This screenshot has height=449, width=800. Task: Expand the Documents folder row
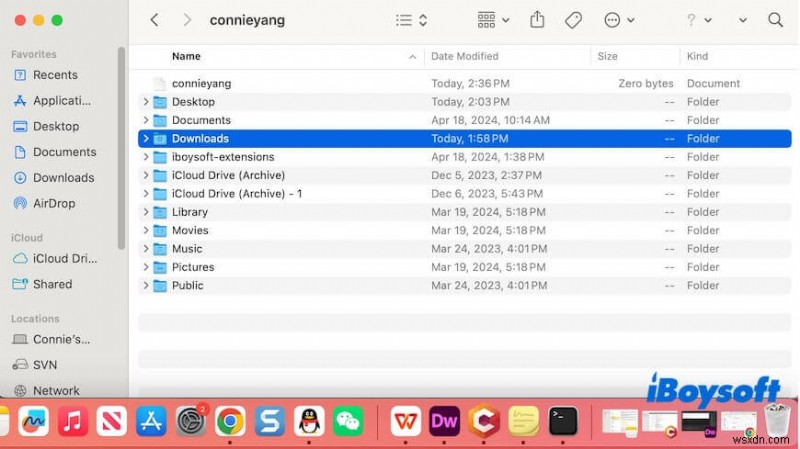[x=145, y=120]
